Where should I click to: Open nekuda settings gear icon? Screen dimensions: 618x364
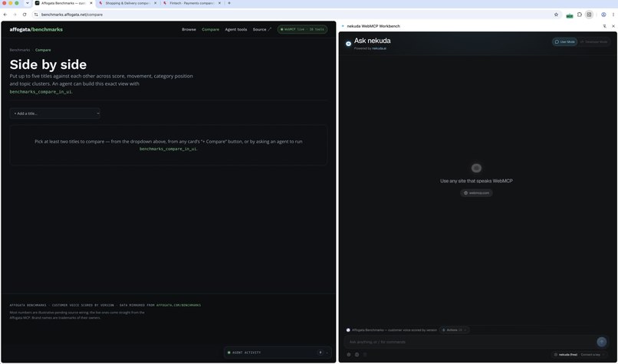(x=349, y=355)
